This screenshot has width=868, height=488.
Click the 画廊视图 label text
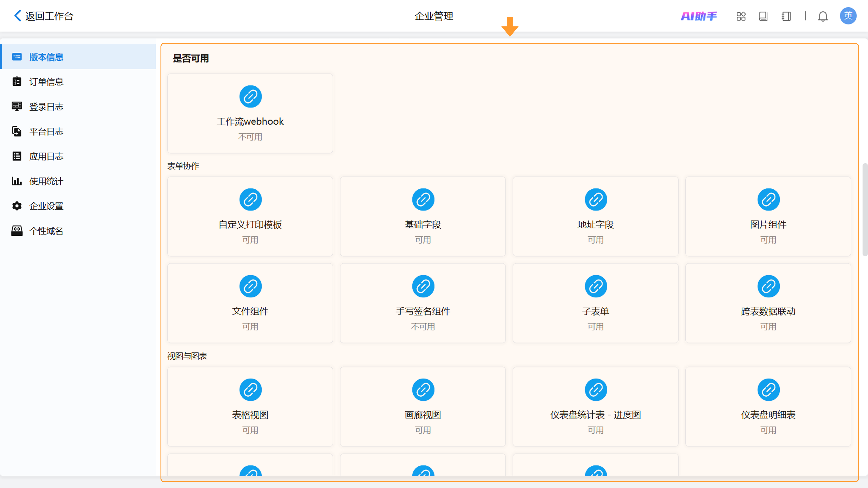tap(423, 415)
